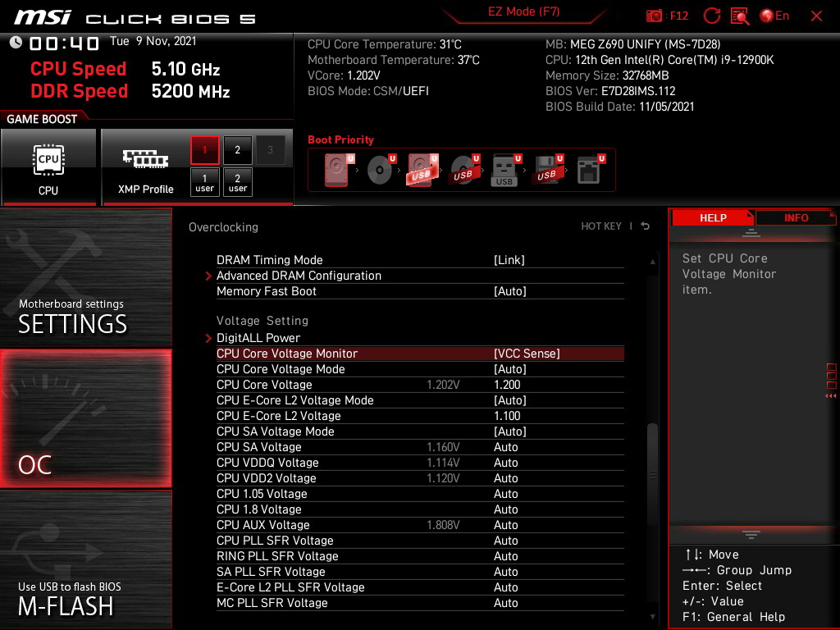Image resolution: width=840 pixels, height=630 pixels.
Task: Select the CPU SA Voltage row
Action: (420, 447)
